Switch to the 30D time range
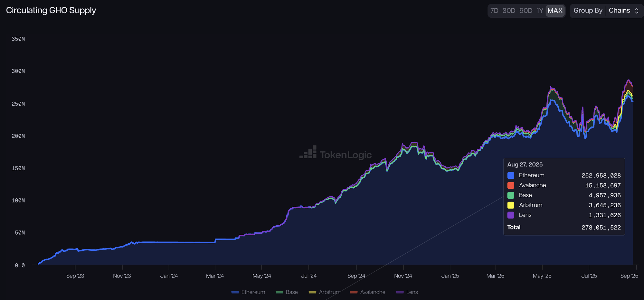 tap(509, 11)
